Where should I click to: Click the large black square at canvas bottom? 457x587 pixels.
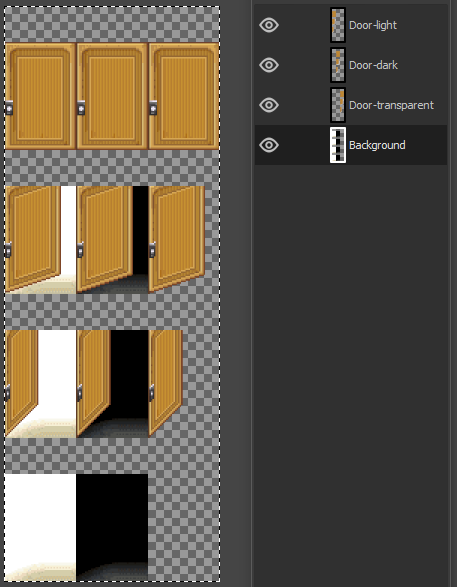point(112,527)
